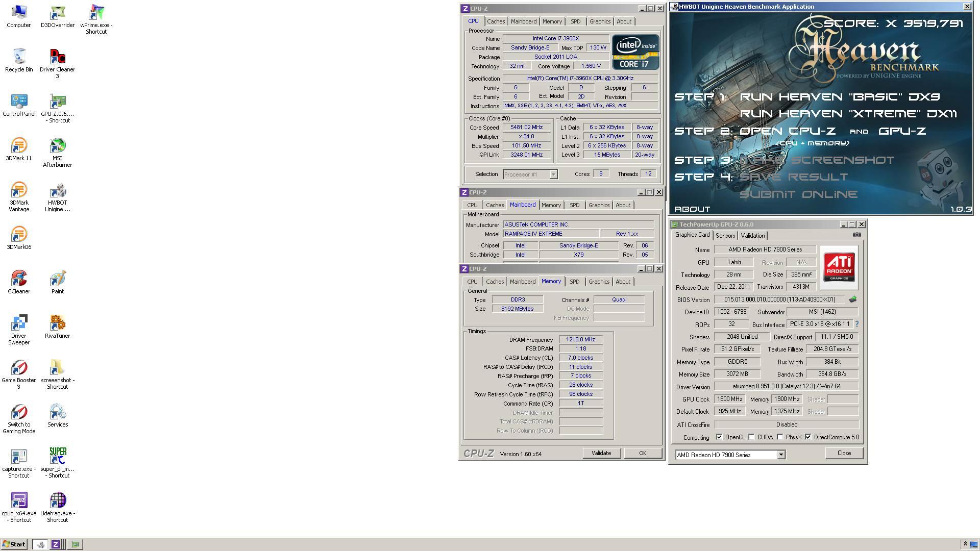Open the Services shortcut

coord(58,415)
